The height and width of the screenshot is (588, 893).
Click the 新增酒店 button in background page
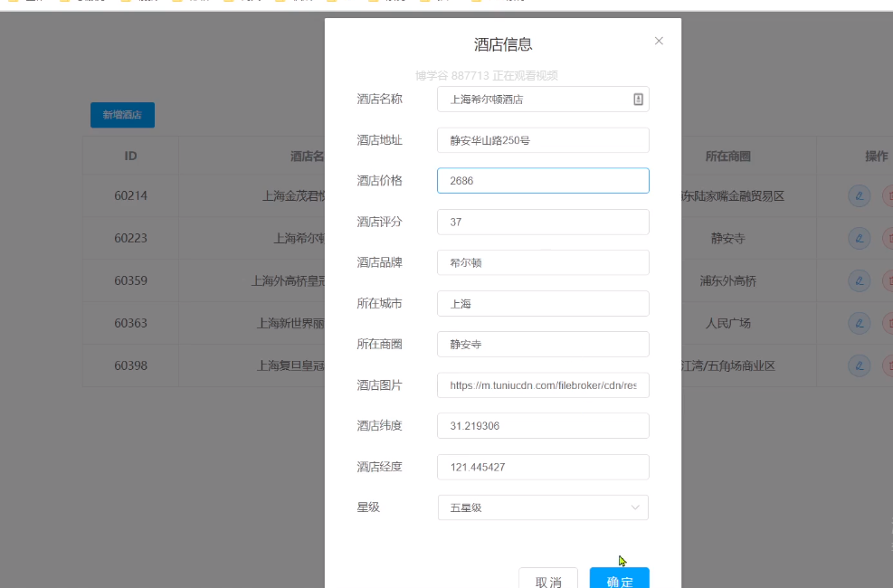[122, 115]
